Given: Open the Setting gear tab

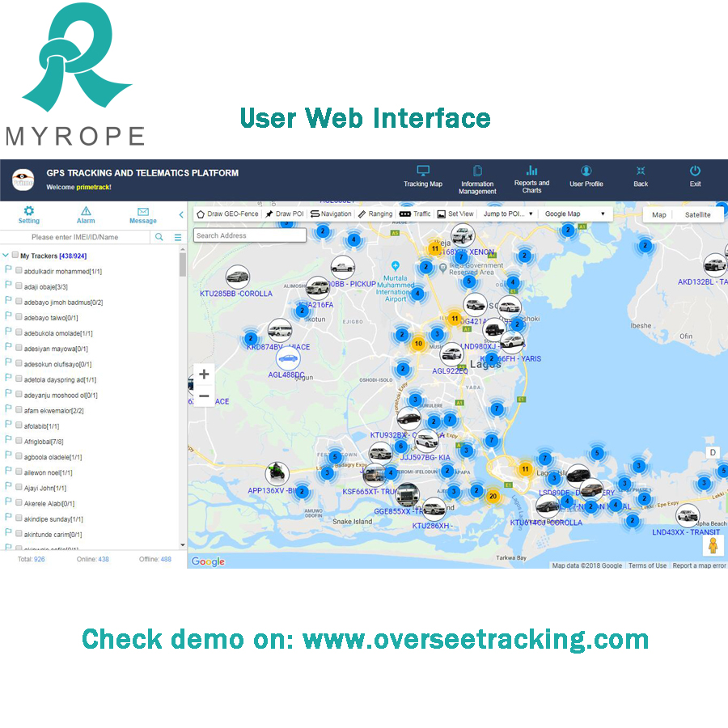Looking at the screenshot, I should coord(29,215).
